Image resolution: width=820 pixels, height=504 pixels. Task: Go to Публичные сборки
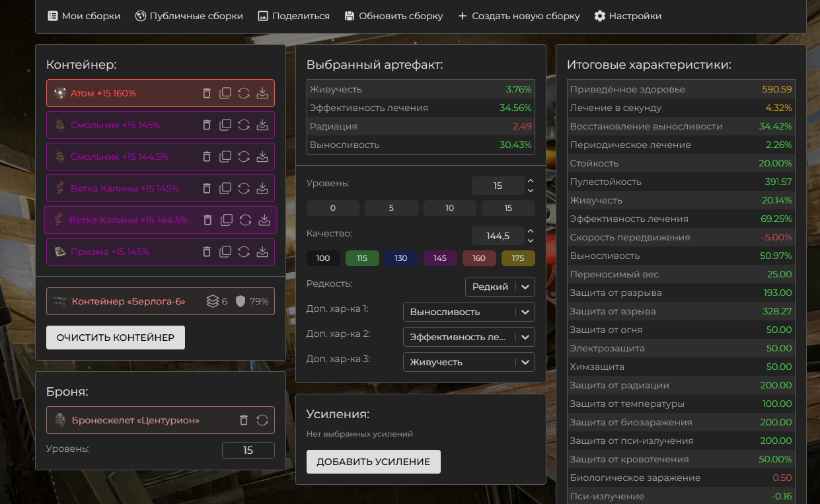(x=189, y=16)
